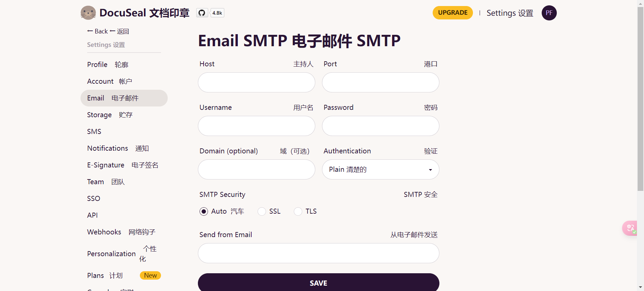Click the yellow UPGRADE button
This screenshot has width=644, height=291.
pos(452,13)
